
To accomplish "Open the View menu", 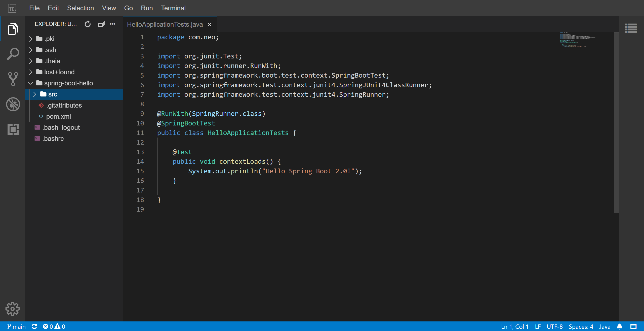I will [109, 8].
